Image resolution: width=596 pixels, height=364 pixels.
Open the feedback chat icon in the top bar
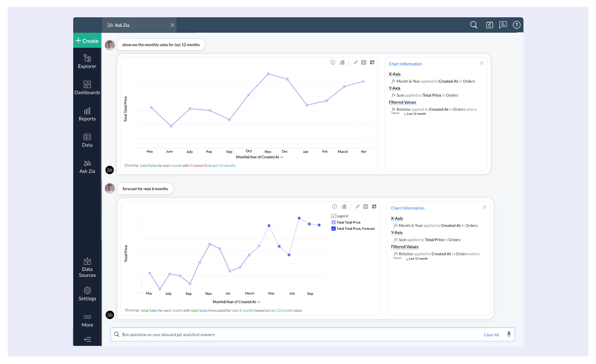503,25
